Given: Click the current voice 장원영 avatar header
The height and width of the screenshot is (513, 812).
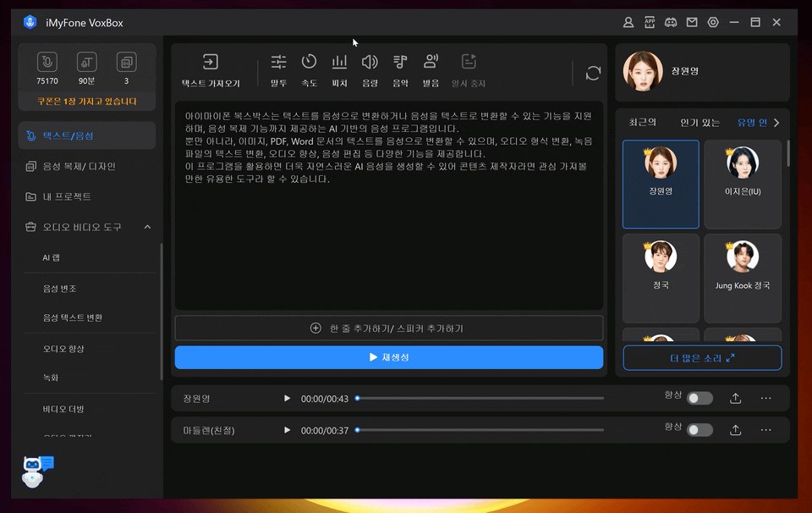Looking at the screenshot, I should click(643, 71).
